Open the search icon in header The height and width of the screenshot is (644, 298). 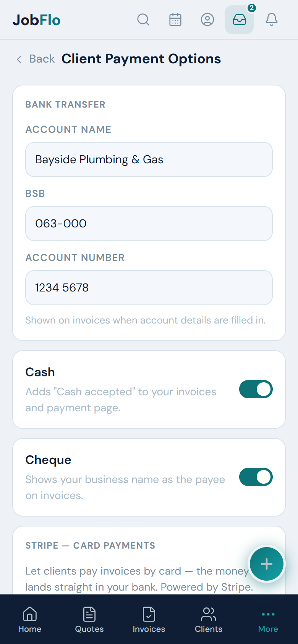point(143,19)
